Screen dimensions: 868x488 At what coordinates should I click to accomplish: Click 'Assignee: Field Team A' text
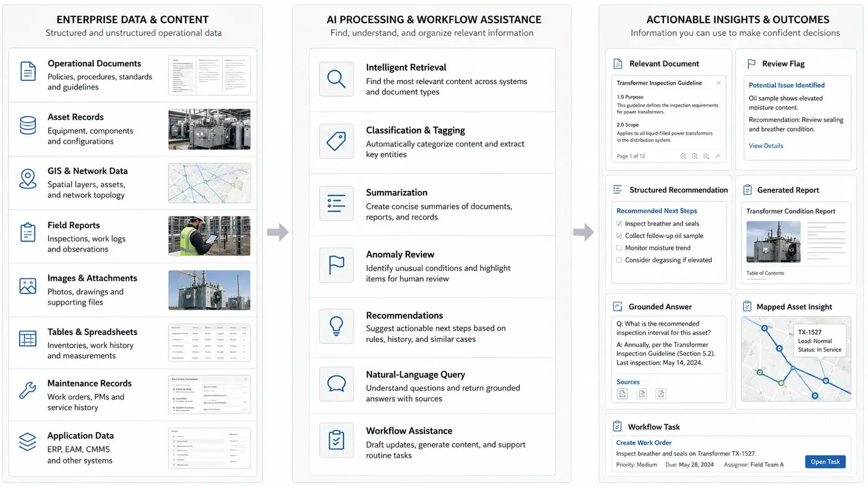[754, 465]
